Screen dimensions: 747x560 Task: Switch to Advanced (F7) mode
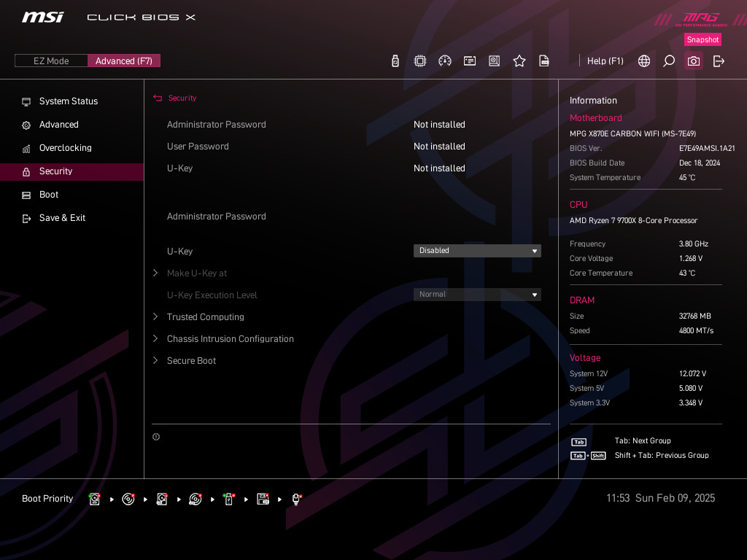click(124, 61)
